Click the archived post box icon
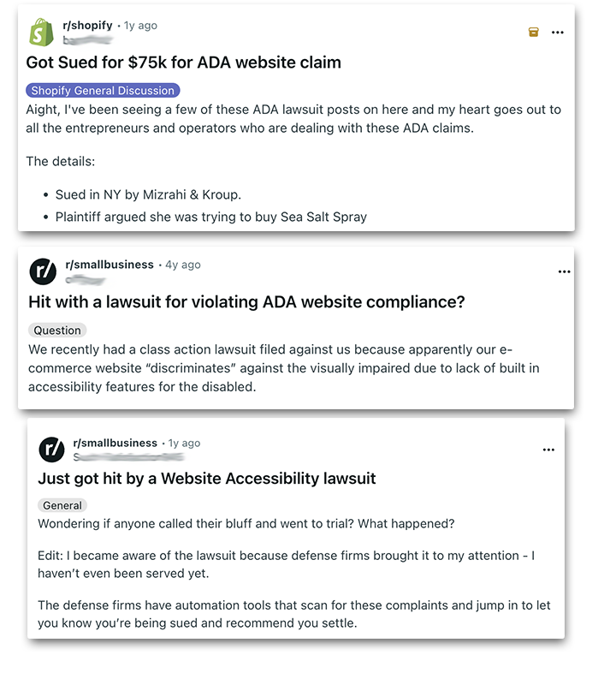 533,33
